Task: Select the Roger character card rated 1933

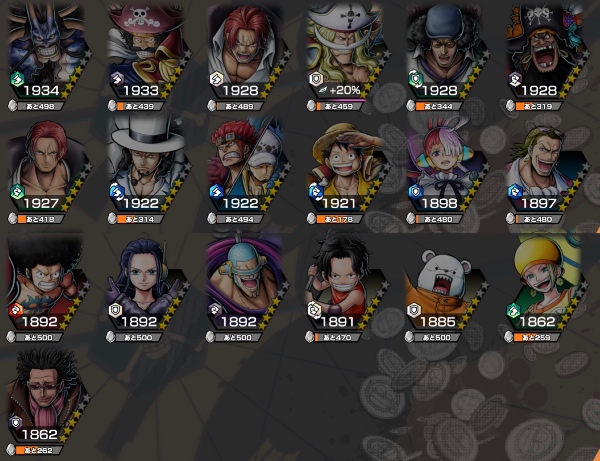Action: (x=148, y=52)
